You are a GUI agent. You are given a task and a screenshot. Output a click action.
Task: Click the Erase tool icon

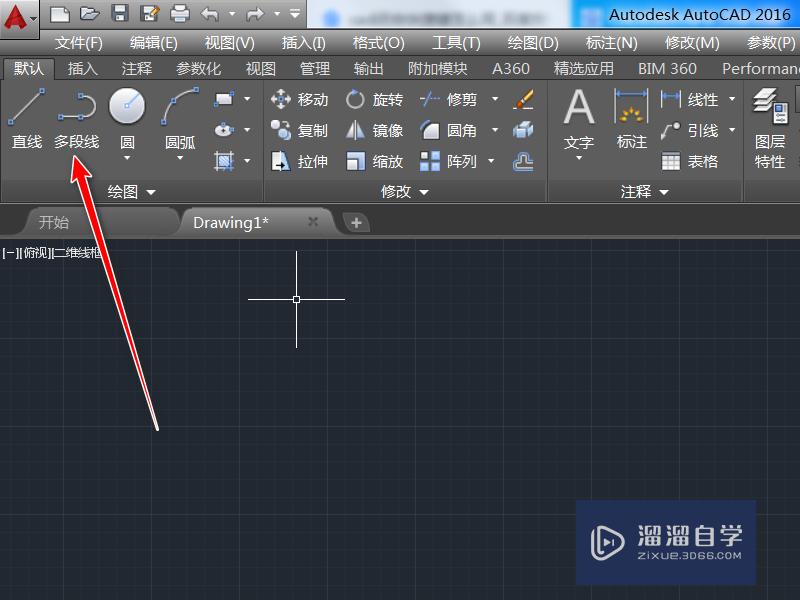523,99
